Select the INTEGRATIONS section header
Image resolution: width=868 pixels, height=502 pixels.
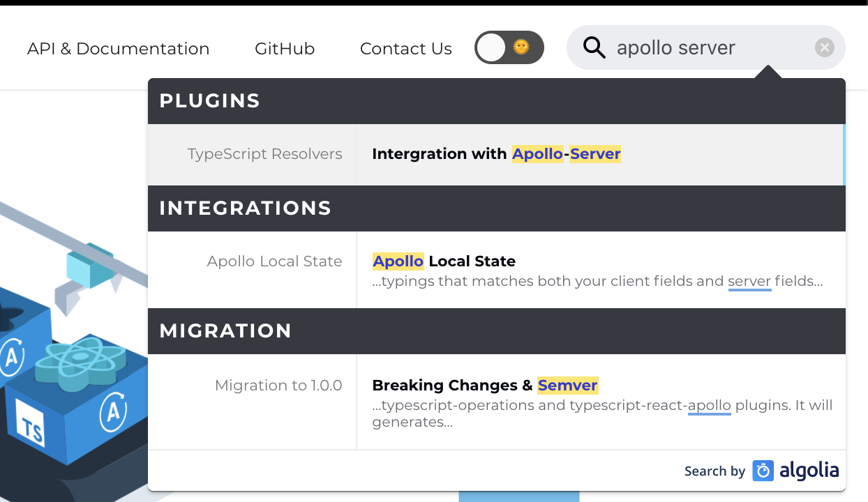246,208
